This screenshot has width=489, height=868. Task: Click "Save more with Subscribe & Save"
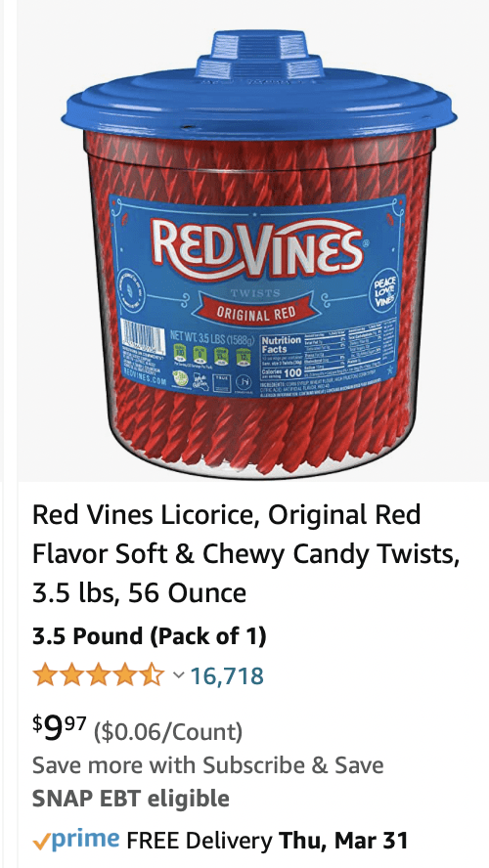pos(207,765)
